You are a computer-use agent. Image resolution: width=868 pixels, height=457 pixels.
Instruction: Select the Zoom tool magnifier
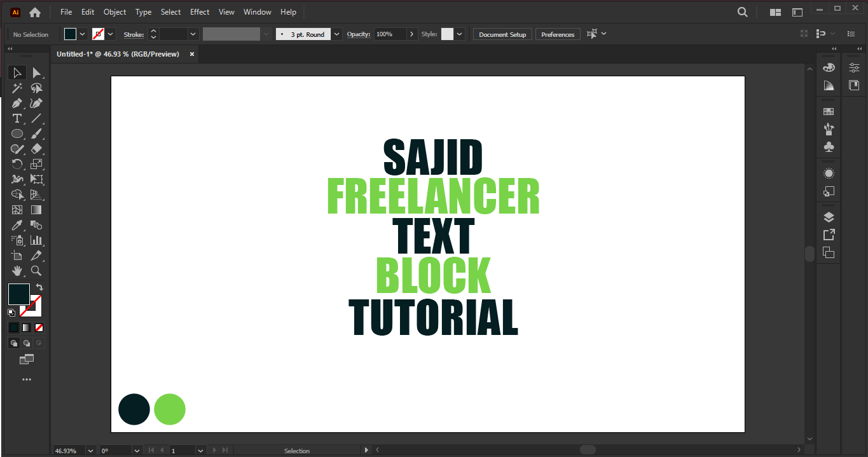pyautogui.click(x=37, y=271)
